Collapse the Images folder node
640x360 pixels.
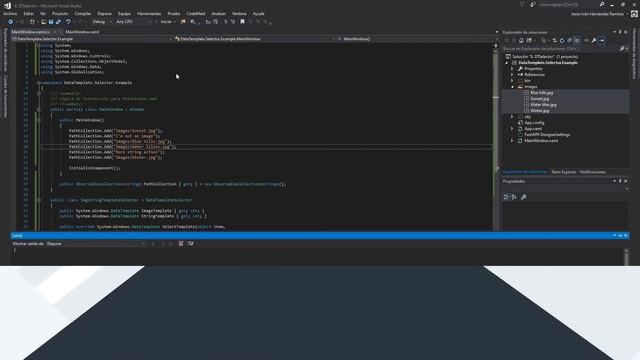(513, 87)
